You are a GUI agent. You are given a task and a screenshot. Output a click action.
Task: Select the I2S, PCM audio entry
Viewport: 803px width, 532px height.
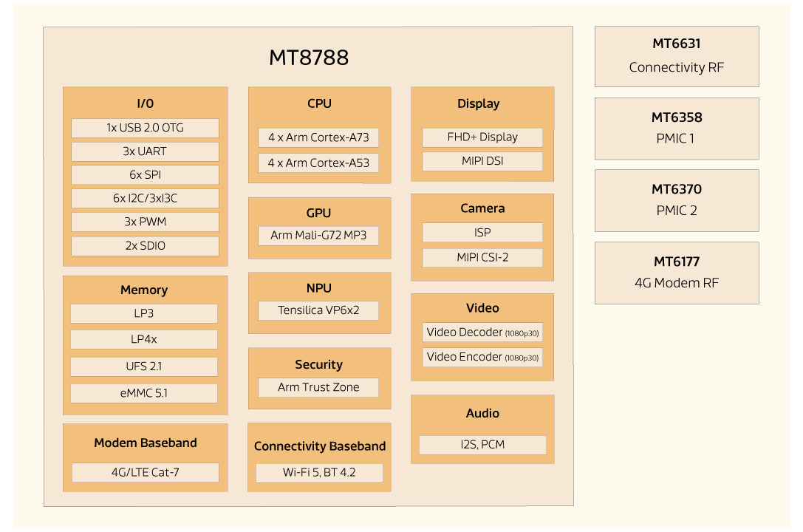click(482, 444)
